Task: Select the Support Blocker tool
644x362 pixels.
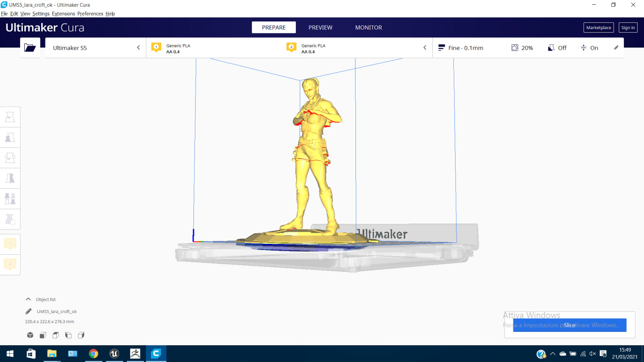Action: [x=10, y=219]
